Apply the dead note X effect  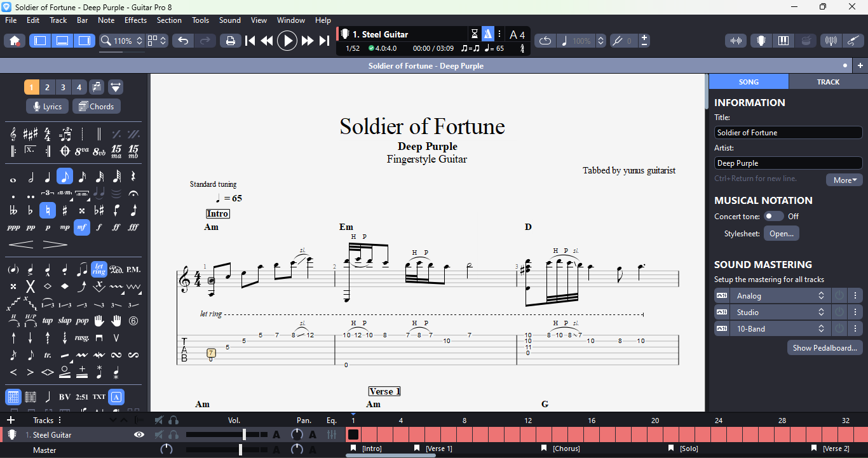[31, 286]
